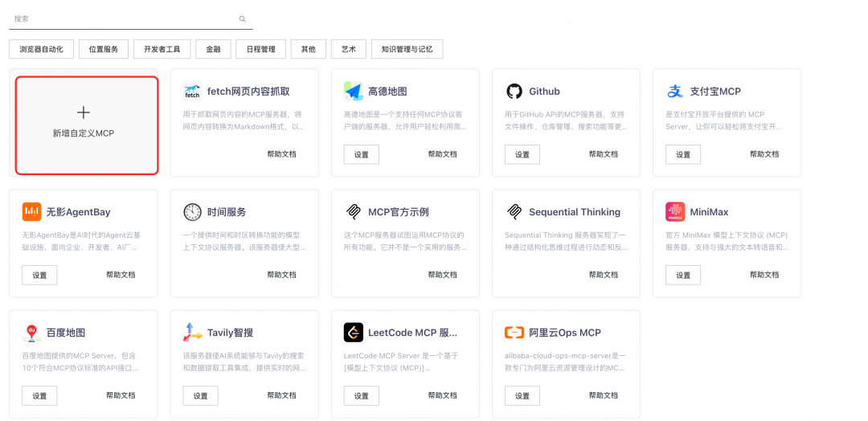Click the Github octocat icon

[x=514, y=92]
